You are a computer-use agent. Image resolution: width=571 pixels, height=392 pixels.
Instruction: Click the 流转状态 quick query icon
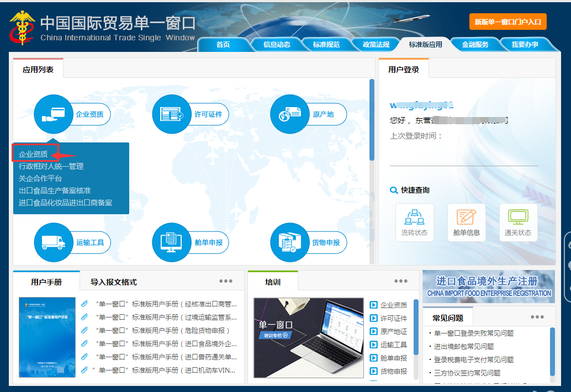point(414,223)
